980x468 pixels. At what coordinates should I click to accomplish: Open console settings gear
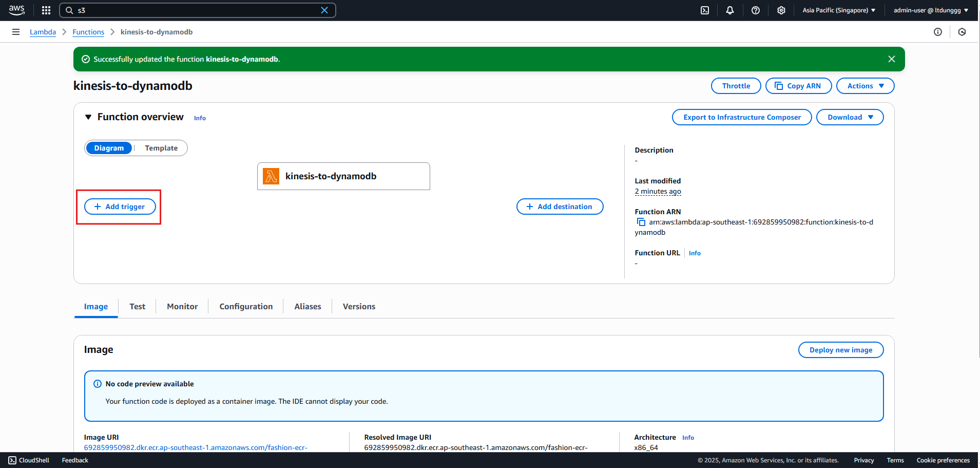[781, 10]
